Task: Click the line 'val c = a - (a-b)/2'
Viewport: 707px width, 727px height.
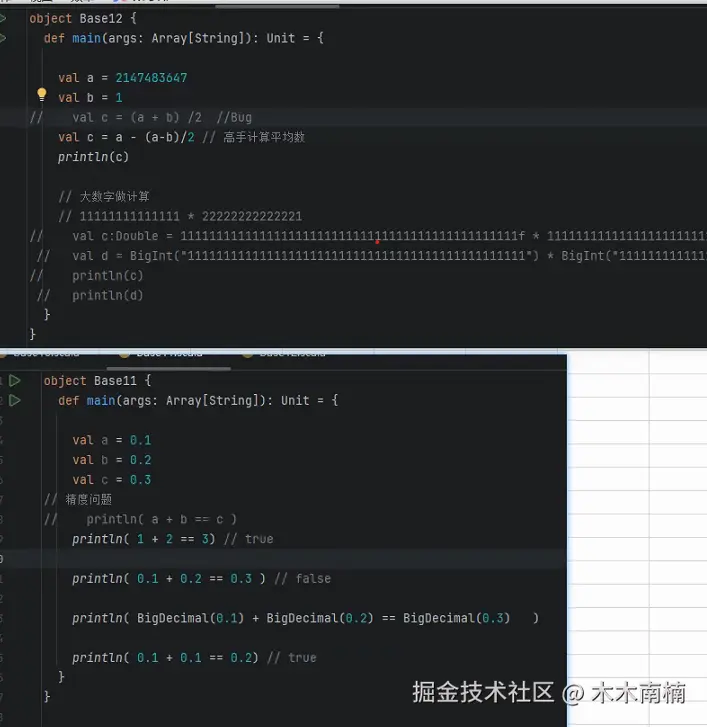Action: 126,137
